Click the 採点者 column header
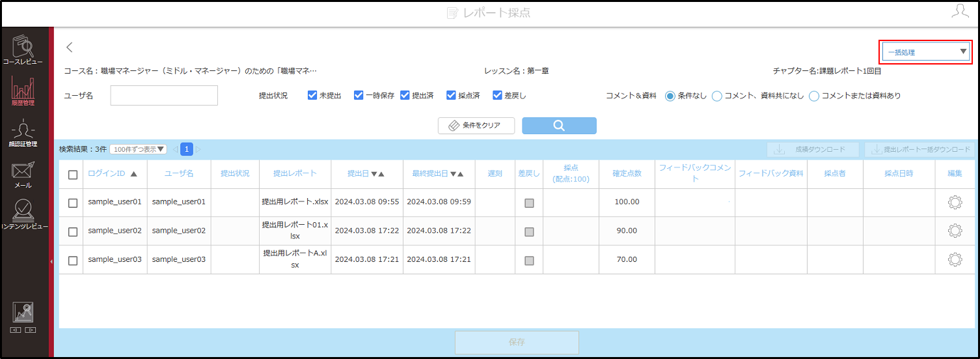This screenshot has height=359, width=980. pos(834,173)
